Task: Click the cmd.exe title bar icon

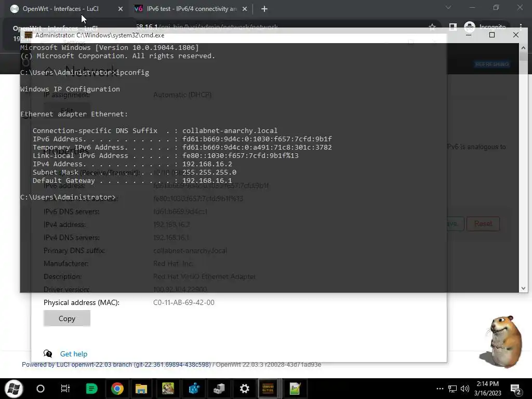Action: pos(29,35)
